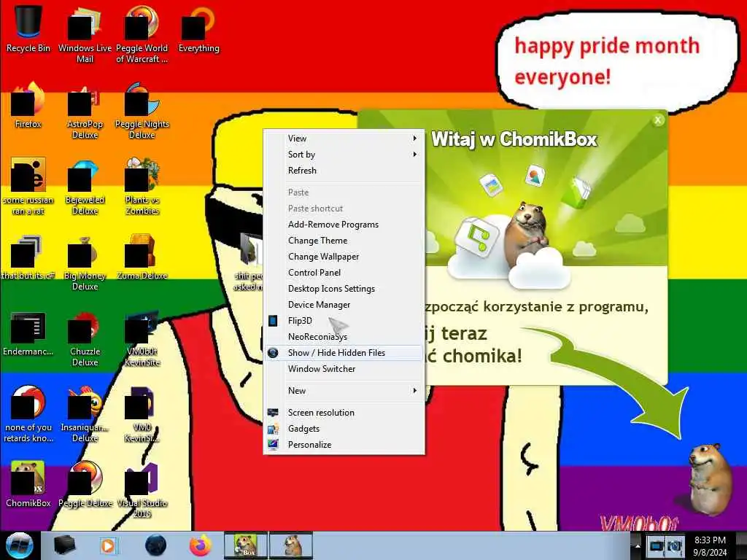747x560 pixels.
Task: Select the Everything desktop shortcut
Action: click(198, 28)
